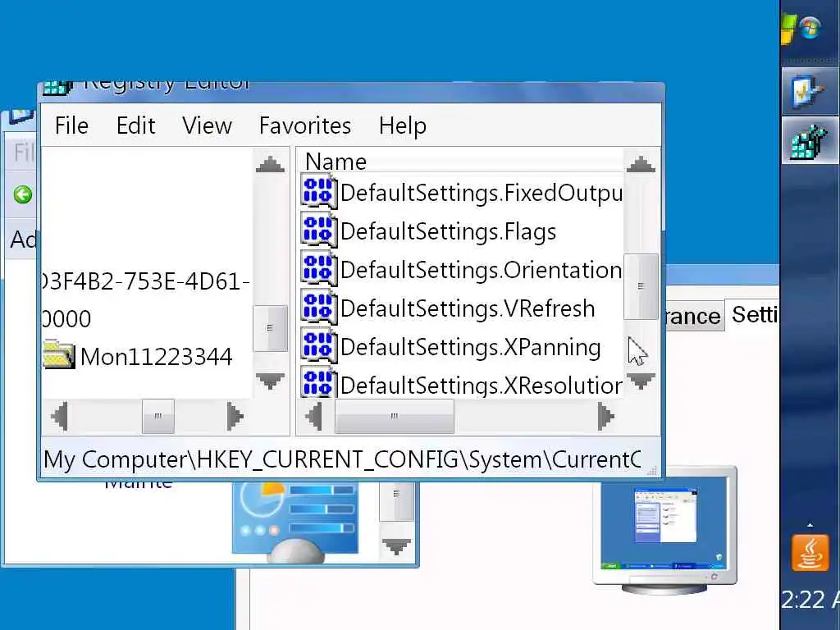Click binary icon of DefaultSettings.VRefresh value
The image size is (840, 630).
point(319,308)
